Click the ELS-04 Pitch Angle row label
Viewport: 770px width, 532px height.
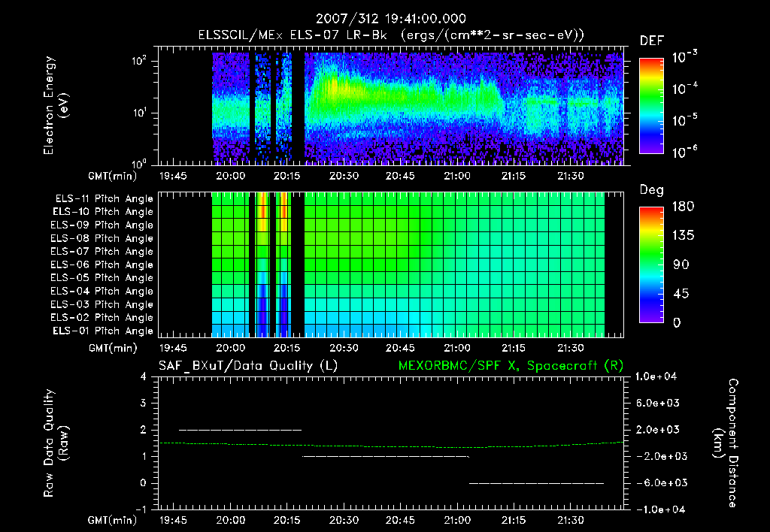point(102,292)
